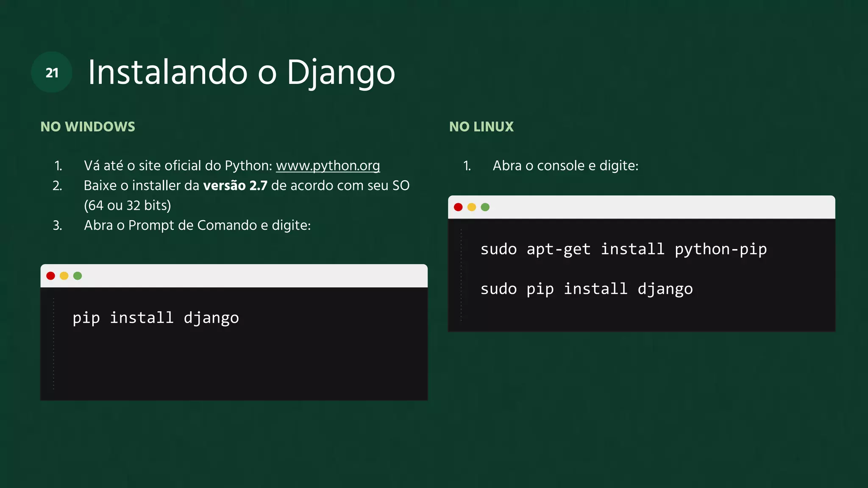
Task: Click yellow dot in Windows terminal mockup
Action: click(64, 276)
